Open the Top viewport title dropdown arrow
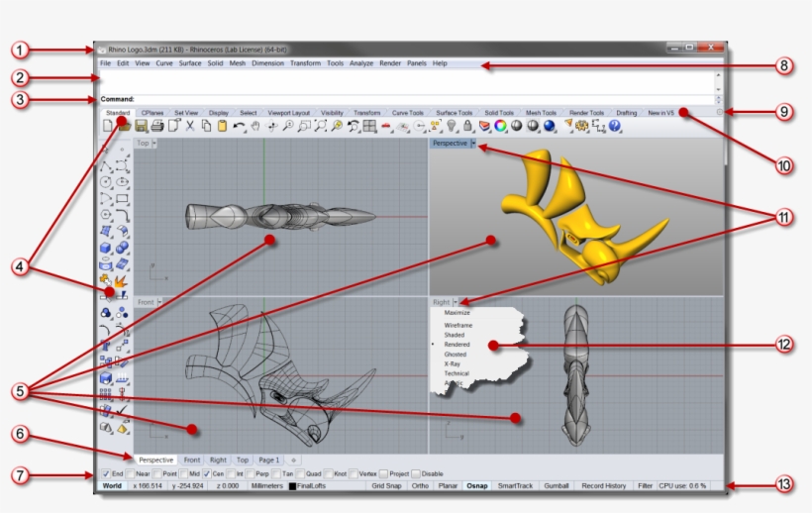812x513 pixels. click(154, 144)
